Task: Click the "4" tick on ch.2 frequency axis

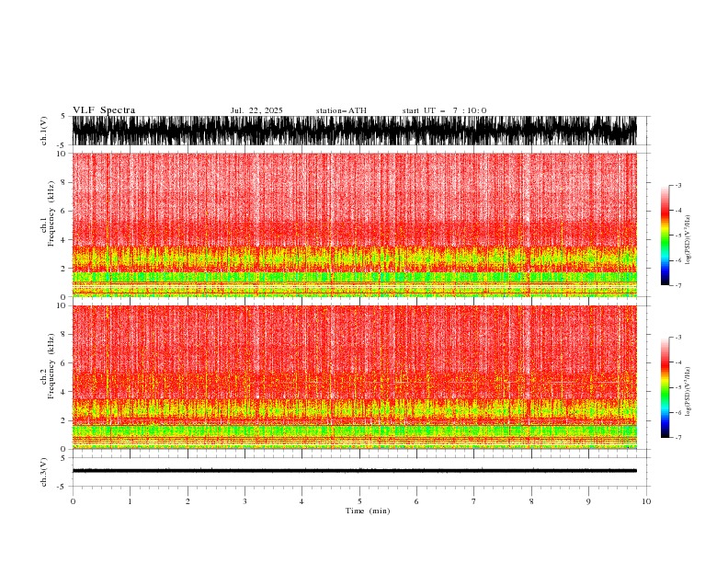Action: (x=63, y=392)
